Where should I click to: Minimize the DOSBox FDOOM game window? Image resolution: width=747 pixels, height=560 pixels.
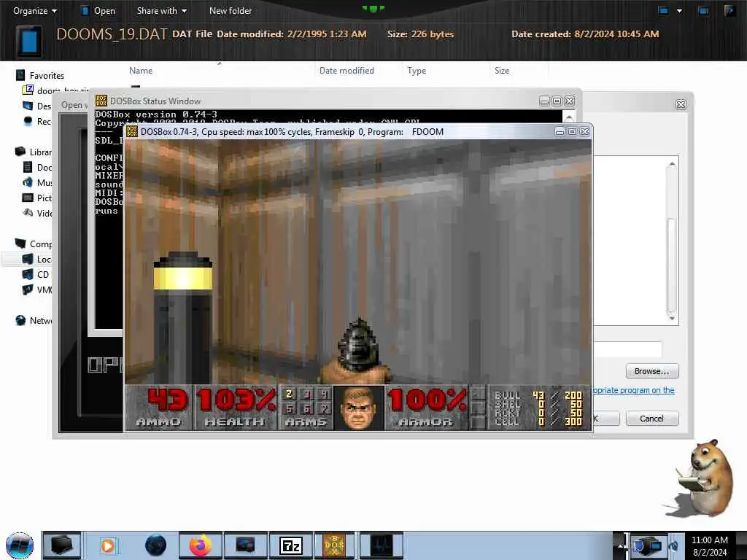click(x=560, y=131)
